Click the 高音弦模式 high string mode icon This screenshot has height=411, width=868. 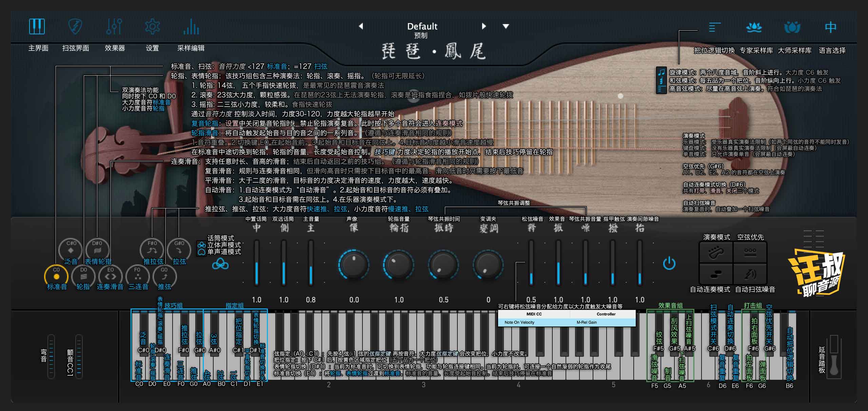pos(661,89)
